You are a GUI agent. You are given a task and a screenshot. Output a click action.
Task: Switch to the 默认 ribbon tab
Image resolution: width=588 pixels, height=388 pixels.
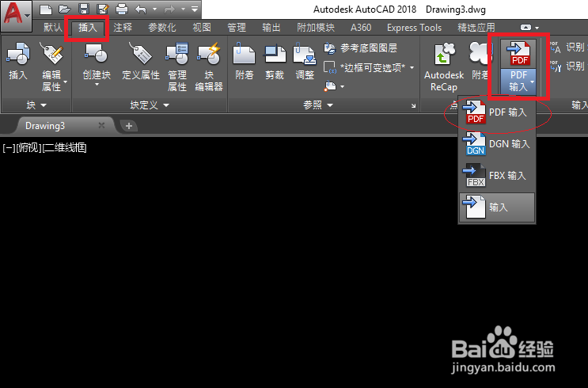click(x=53, y=28)
